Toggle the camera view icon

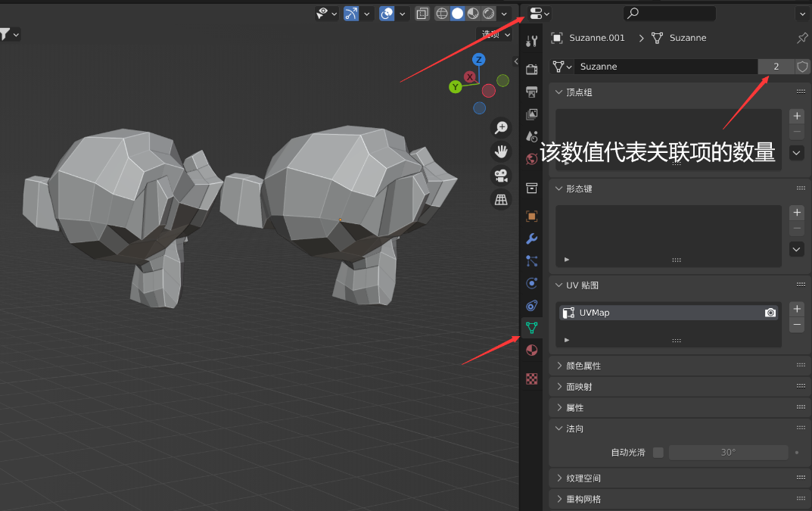click(x=501, y=175)
